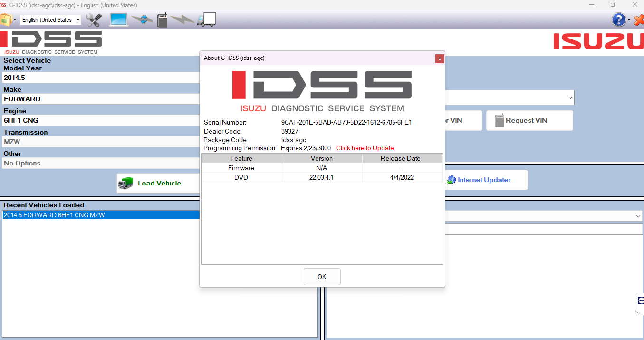Click the 4/4/2022 release date cell
644x340 pixels.
coord(402,177)
